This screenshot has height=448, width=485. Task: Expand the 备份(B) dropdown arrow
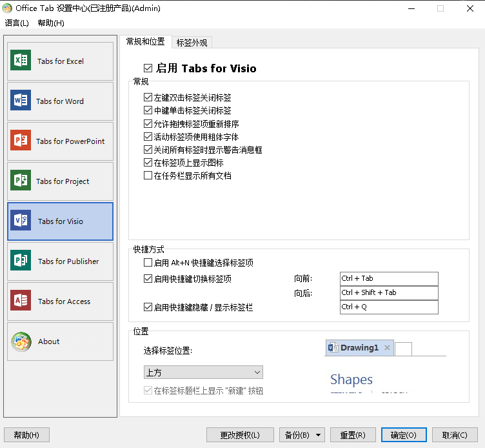pyautogui.click(x=319, y=435)
